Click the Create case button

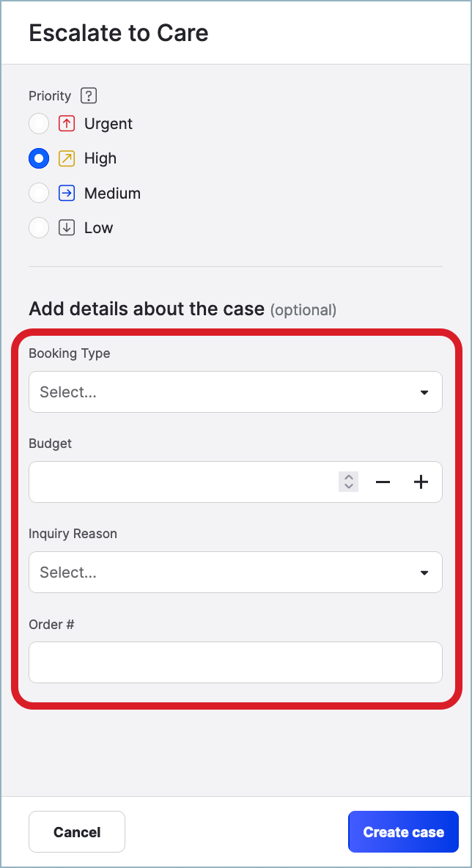(x=403, y=832)
